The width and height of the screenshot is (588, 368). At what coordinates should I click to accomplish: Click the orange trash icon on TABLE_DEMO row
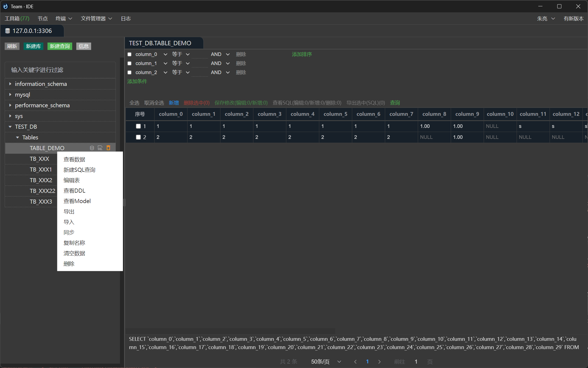tap(108, 148)
